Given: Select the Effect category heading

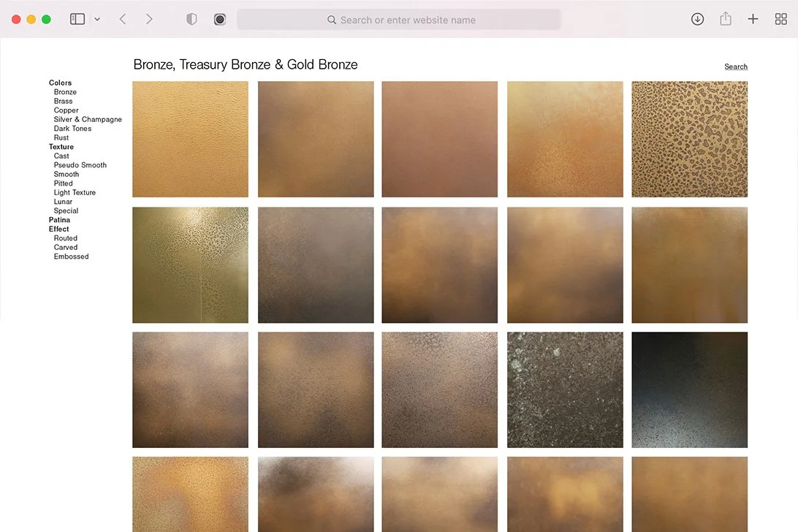Looking at the screenshot, I should click(x=58, y=229).
